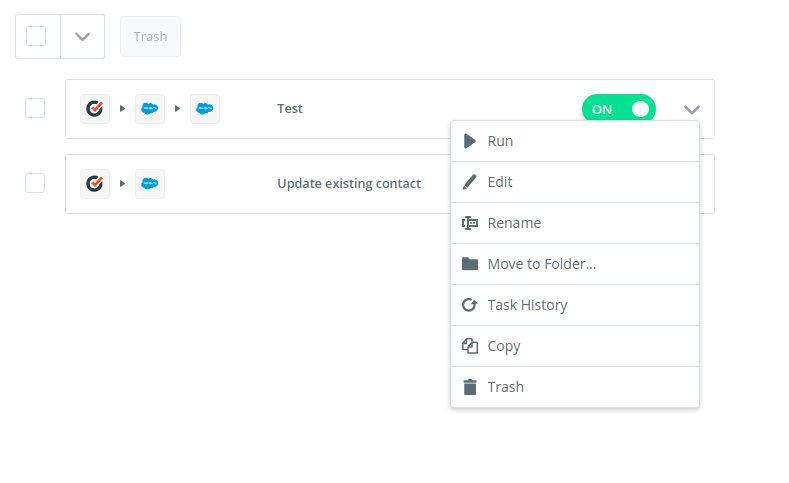Screen dimensions: 789x483
Task: Click the duplicate icon next to Copy
Action: point(469,346)
